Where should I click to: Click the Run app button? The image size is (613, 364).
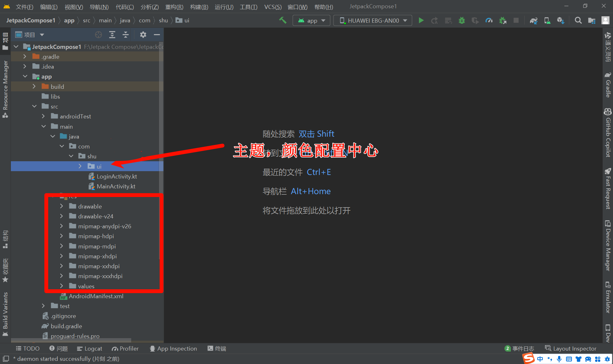pos(421,20)
